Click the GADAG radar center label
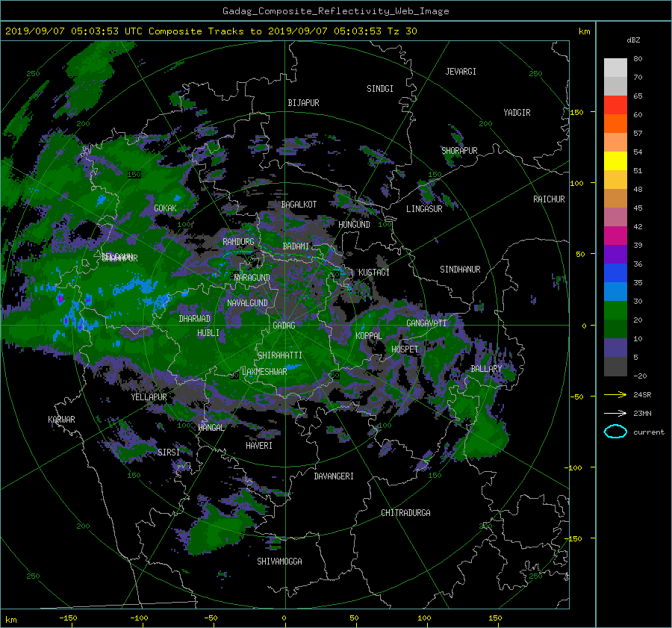 [x=284, y=326]
